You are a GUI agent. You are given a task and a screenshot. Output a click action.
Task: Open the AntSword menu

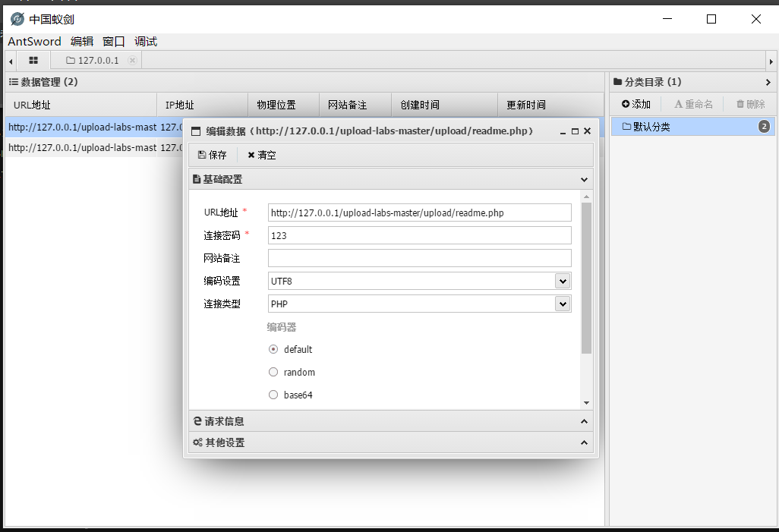[34, 41]
